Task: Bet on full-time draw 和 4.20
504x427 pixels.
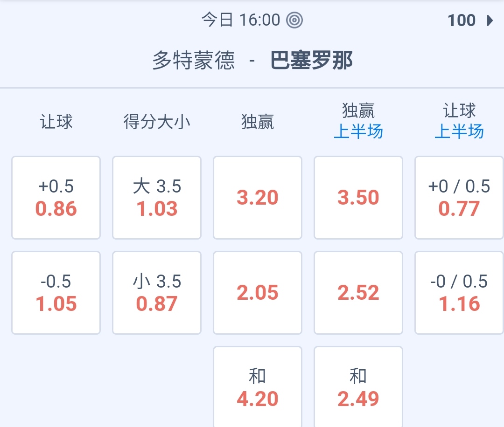Action: click(258, 388)
